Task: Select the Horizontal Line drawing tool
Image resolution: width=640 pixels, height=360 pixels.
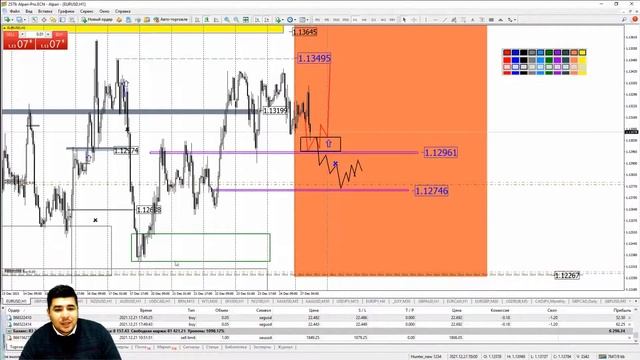Action: click(x=435, y=20)
